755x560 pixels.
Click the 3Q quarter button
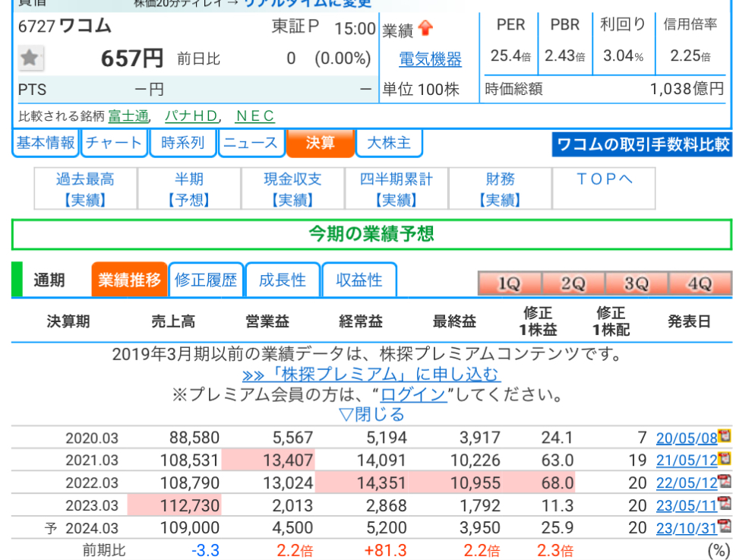pyautogui.click(x=637, y=283)
